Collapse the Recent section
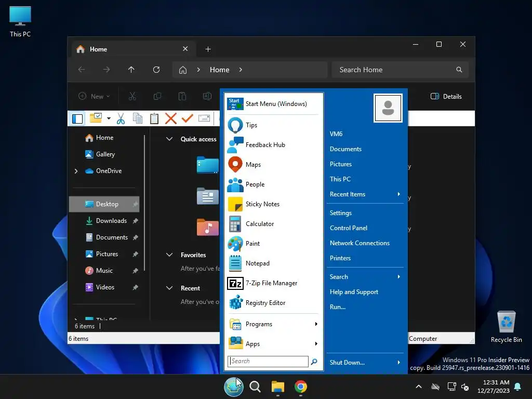Image resolution: width=532 pixels, height=399 pixels. 169,288
